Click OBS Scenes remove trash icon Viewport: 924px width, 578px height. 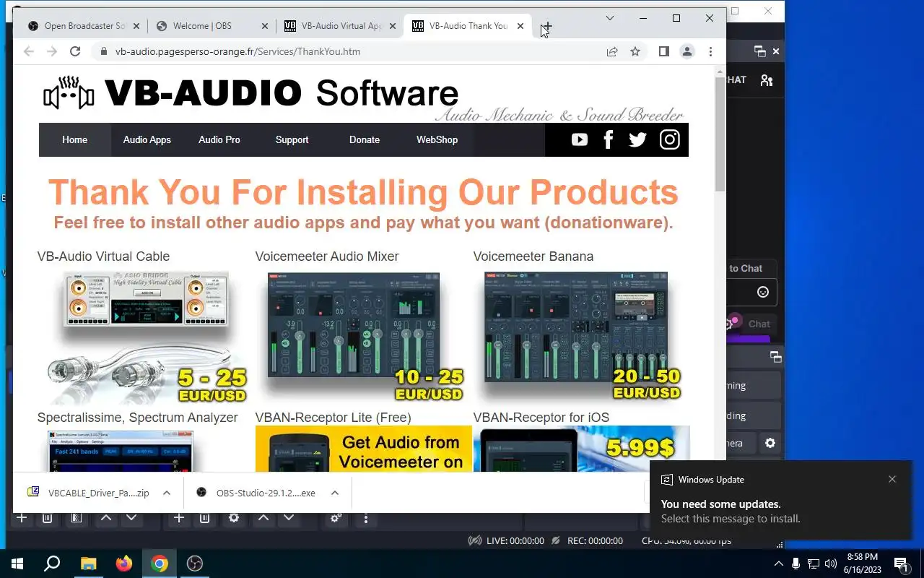[x=47, y=518]
